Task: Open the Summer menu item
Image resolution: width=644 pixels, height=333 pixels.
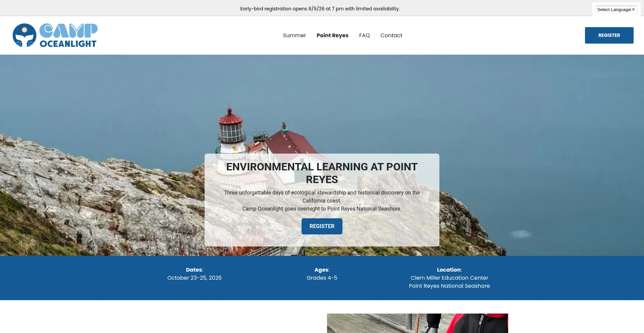Action: [294, 35]
